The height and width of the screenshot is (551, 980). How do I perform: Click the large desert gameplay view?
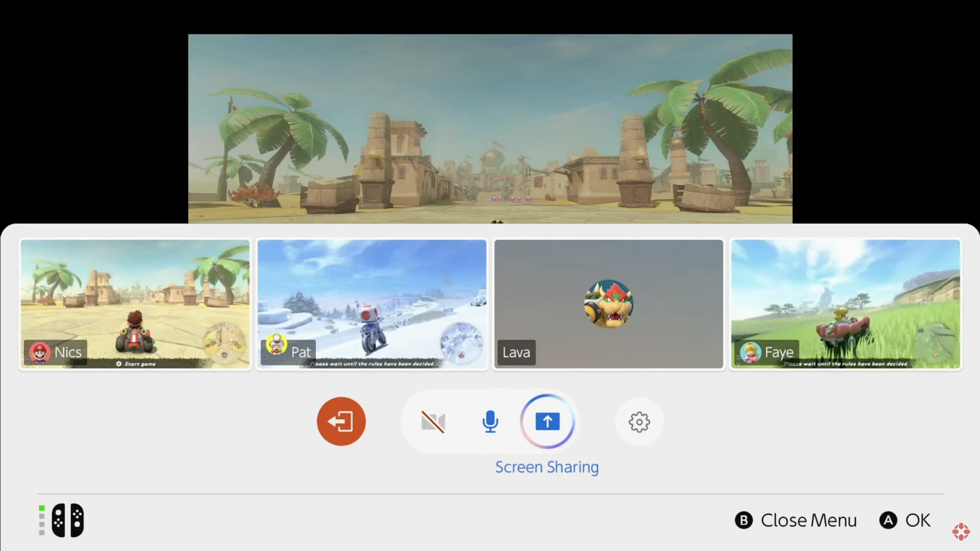pyautogui.click(x=490, y=129)
